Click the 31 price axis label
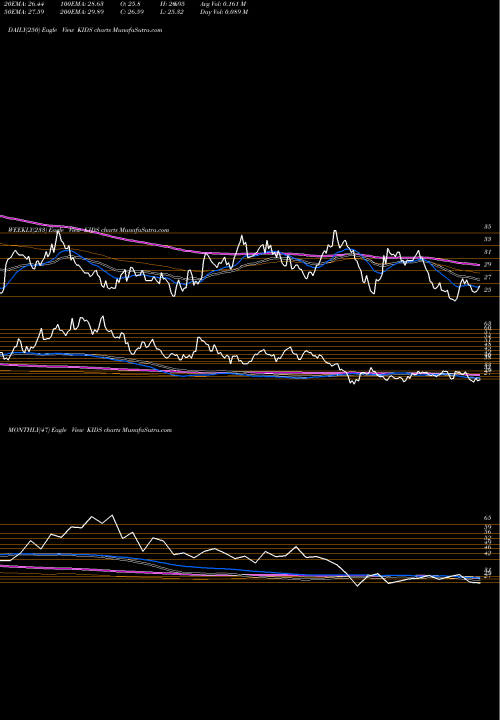Screen dimensions: 500x720 pos(488,252)
